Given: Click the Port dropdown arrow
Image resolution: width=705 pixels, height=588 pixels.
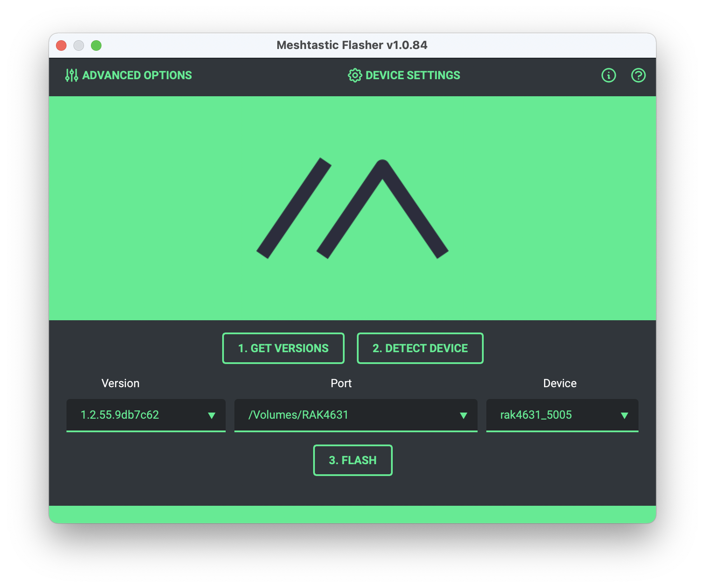Looking at the screenshot, I should [x=464, y=416].
